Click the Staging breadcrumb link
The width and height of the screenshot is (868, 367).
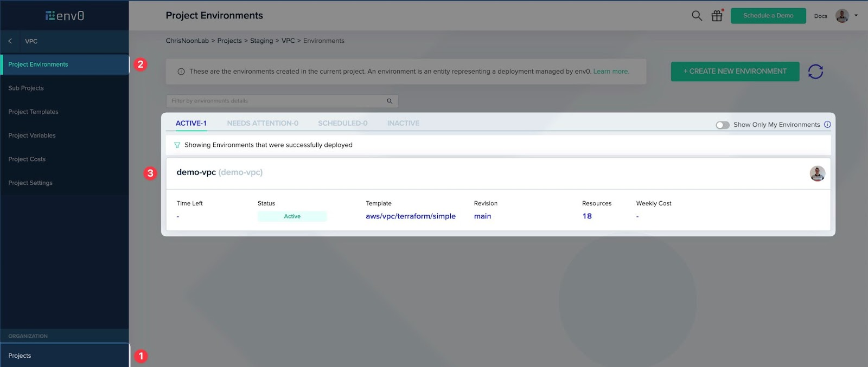pos(261,41)
